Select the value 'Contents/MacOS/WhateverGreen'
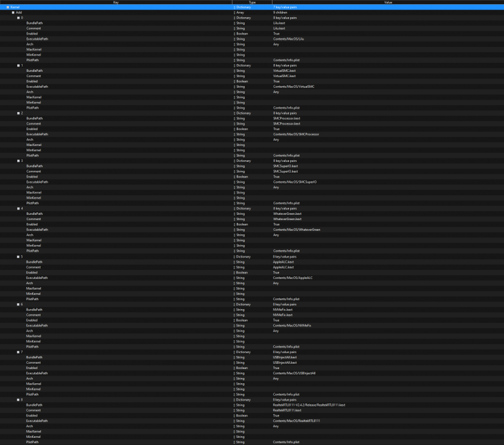Screen dimensions: 504x445 pos(297,230)
